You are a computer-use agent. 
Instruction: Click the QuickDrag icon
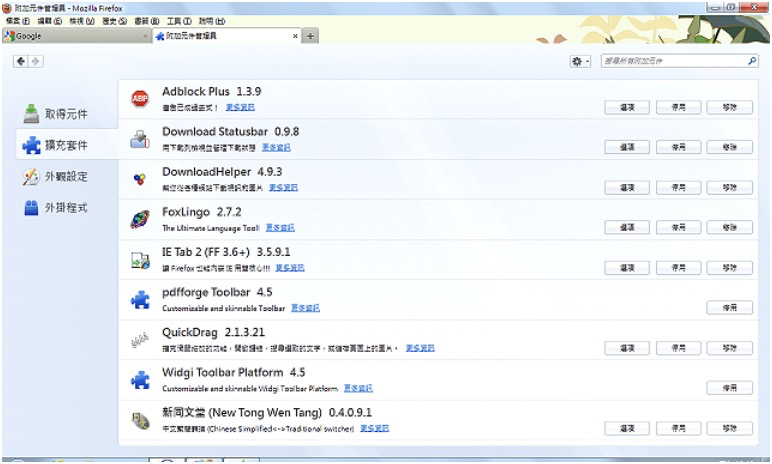coord(140,340)
